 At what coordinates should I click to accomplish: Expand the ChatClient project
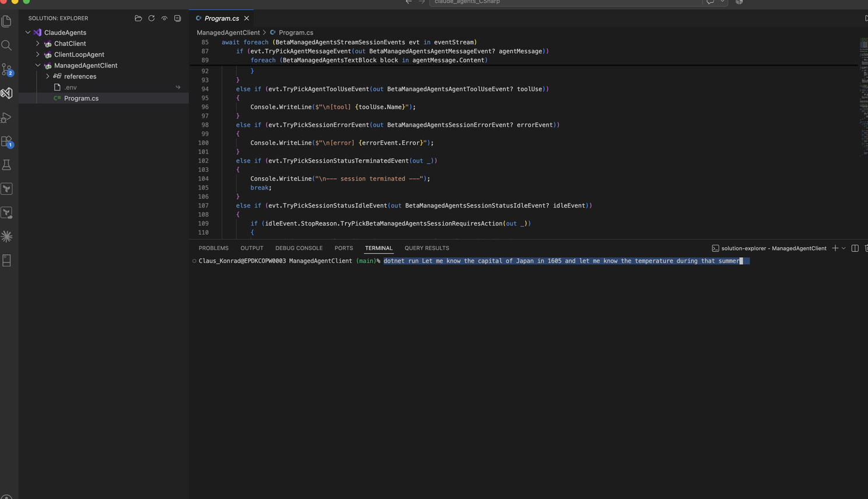[x=38, y=44]
